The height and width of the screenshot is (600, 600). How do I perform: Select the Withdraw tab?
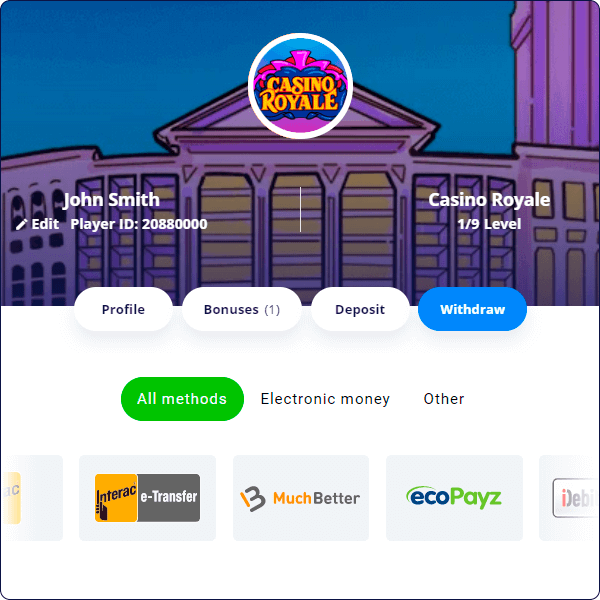click(472, 309)
